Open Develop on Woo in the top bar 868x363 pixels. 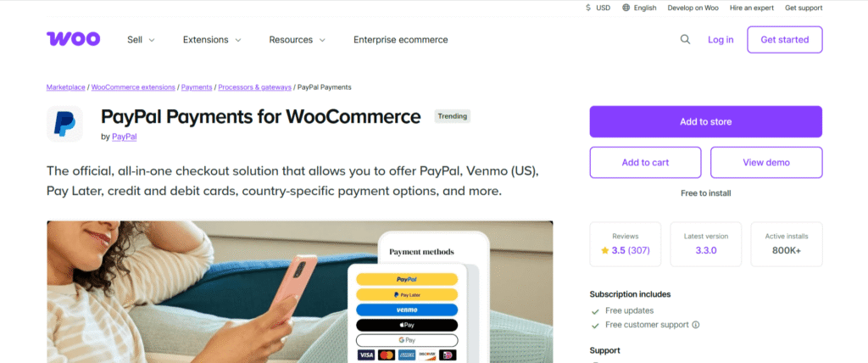pyautogui.click(x=693, y=8)
